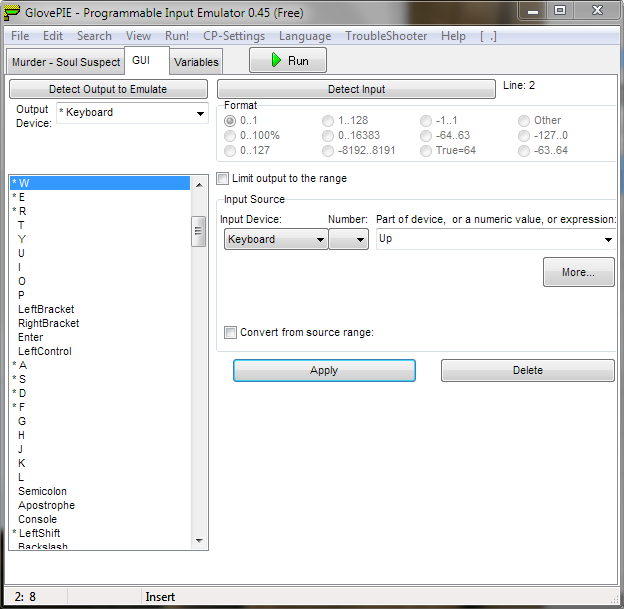Select the F key in the list
This screenshot has width=624, height=609.
tap(100, 407)
